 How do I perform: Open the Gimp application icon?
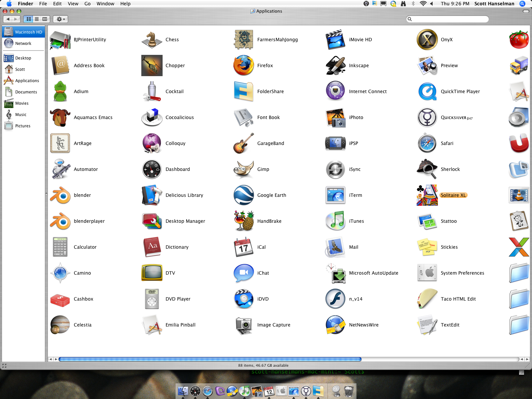pyautogui.click(x=244, y=169)
